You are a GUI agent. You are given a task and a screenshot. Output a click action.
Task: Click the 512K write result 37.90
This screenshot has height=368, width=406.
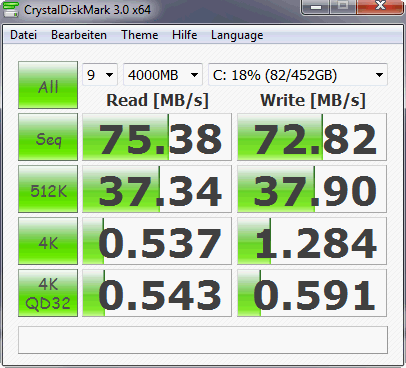312,189
